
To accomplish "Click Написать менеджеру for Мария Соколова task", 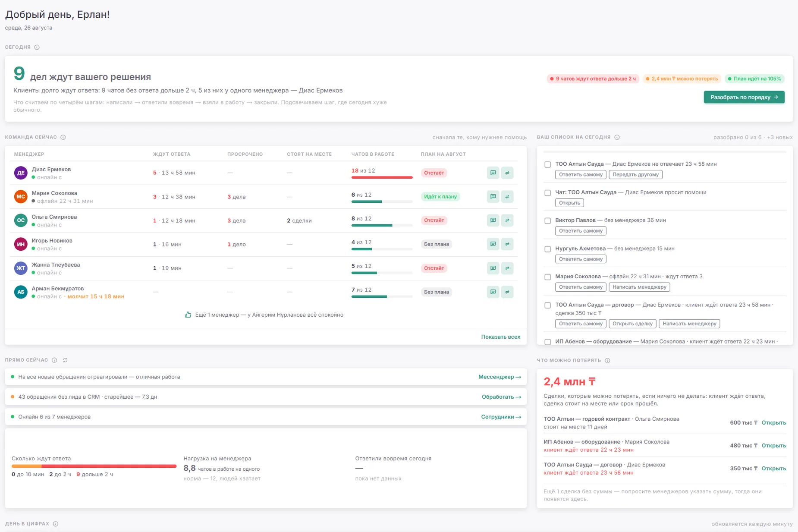I will point(639,287).
